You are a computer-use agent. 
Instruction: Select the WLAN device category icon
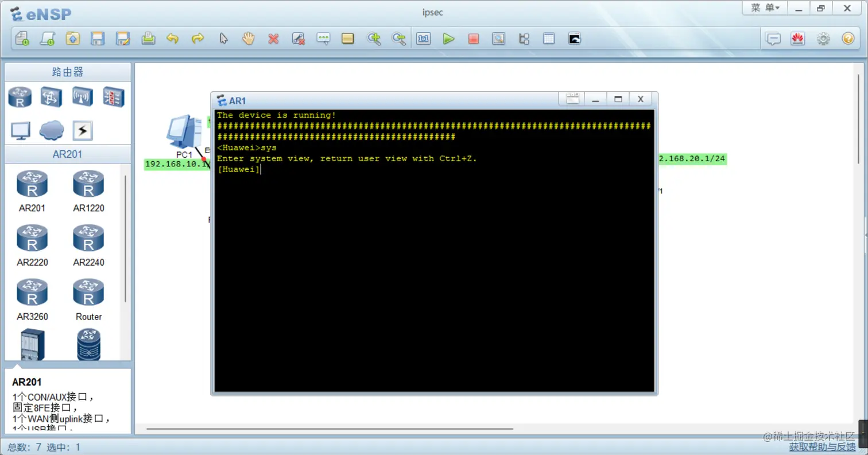click(83, 96)
